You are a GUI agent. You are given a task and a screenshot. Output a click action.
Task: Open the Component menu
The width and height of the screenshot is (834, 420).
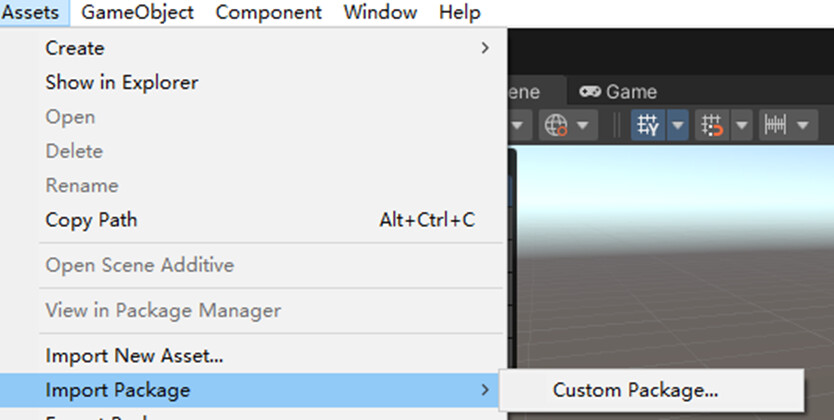coord(269,12)
